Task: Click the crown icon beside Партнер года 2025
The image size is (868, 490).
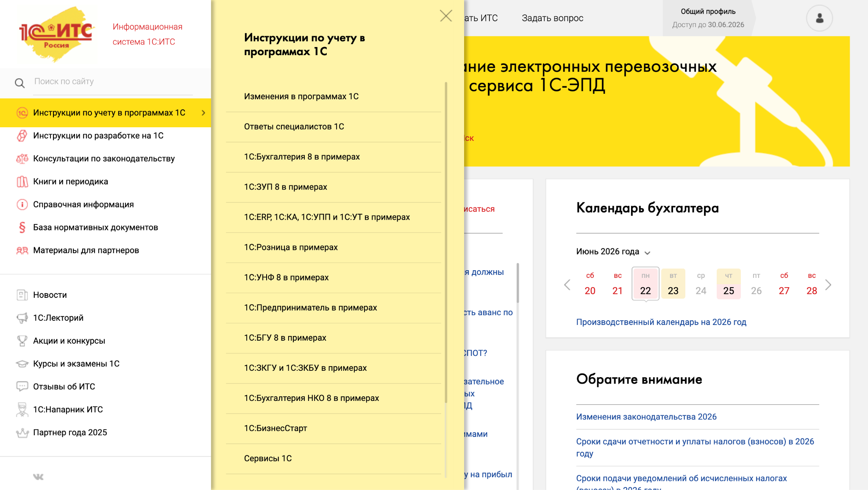Action: (x=22, y=433)
